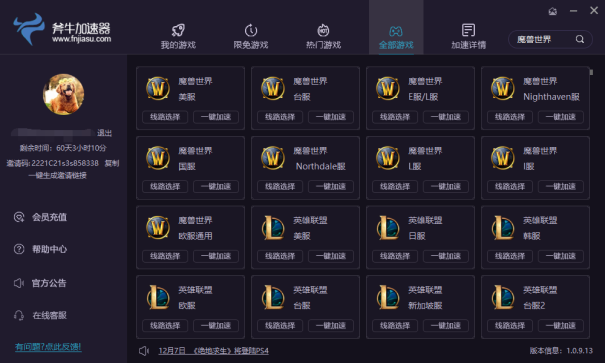The image size is (605, 363).
Task: Click 一键加速 for 魔兽世界 Nighthaven服
Action: click(561, 117)
